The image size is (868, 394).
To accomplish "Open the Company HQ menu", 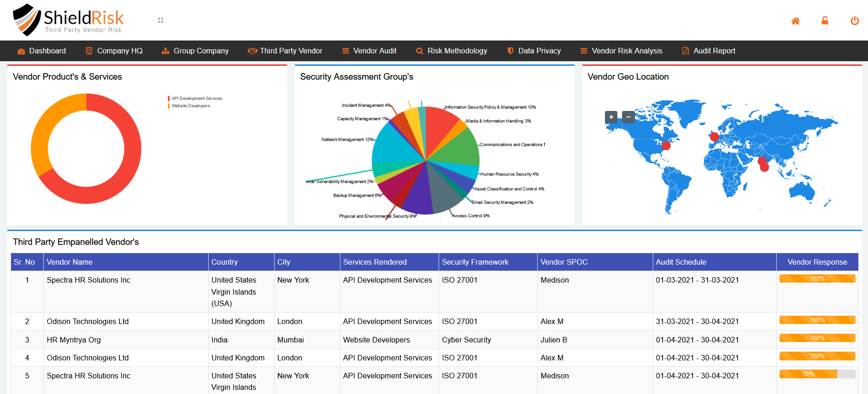I will (x=114, y=51).
